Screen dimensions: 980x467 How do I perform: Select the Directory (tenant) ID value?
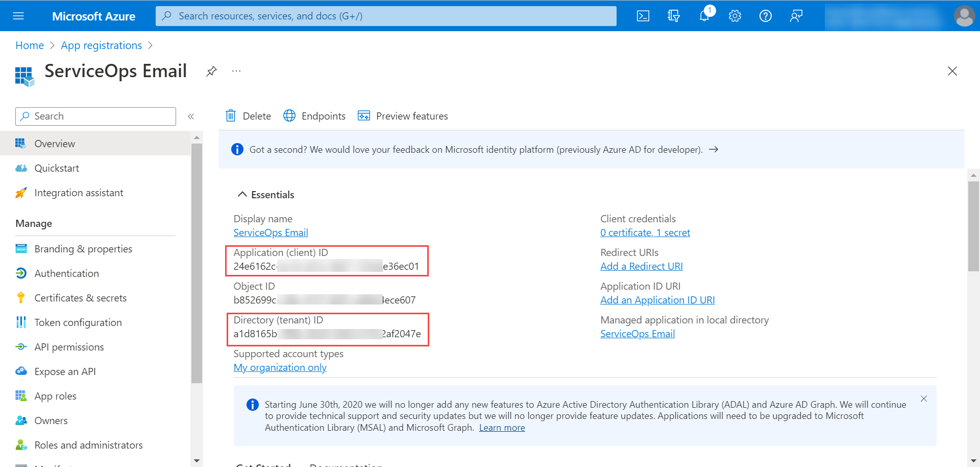click(x=327, y=334)
